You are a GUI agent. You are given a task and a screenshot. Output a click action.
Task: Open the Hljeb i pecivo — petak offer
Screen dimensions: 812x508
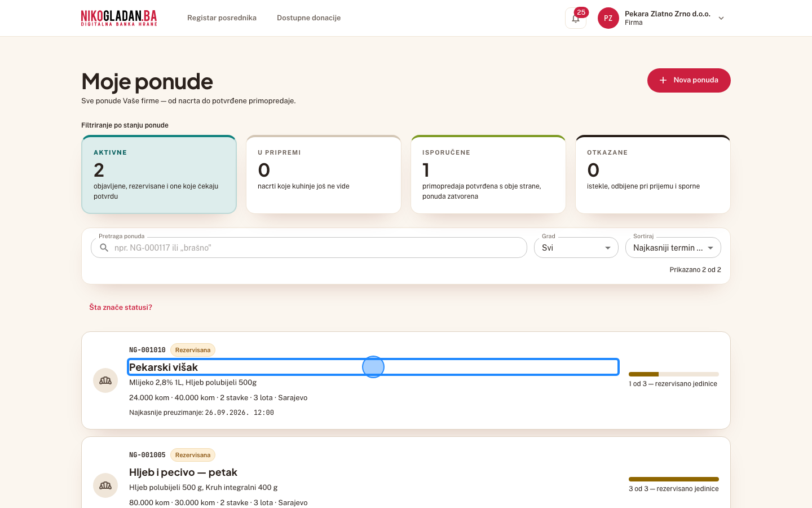point(183,472)
